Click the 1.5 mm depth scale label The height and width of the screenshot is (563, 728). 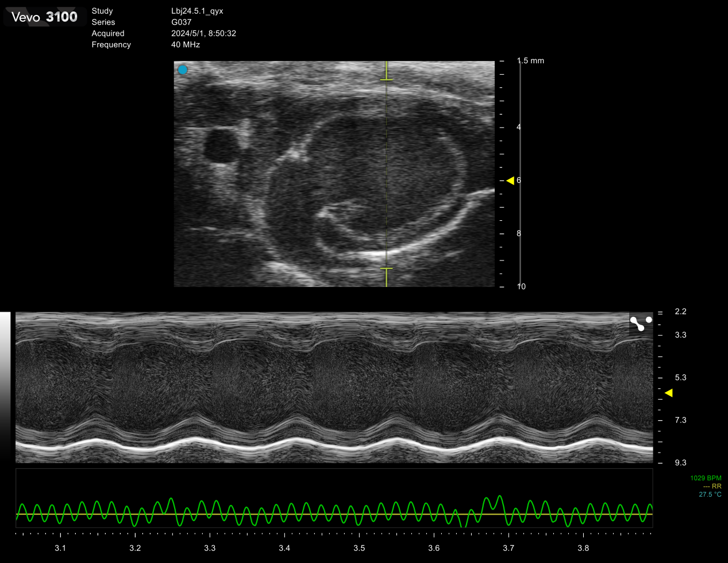pos(530,61)
